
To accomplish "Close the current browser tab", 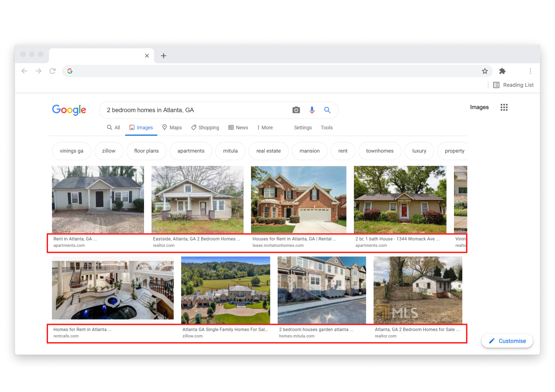I will [147, 56].
